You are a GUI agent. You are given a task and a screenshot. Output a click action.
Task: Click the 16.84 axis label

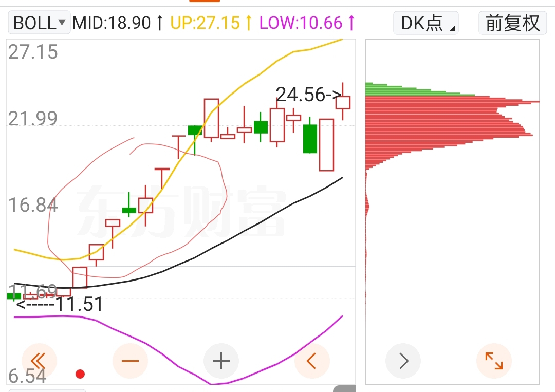32,205
